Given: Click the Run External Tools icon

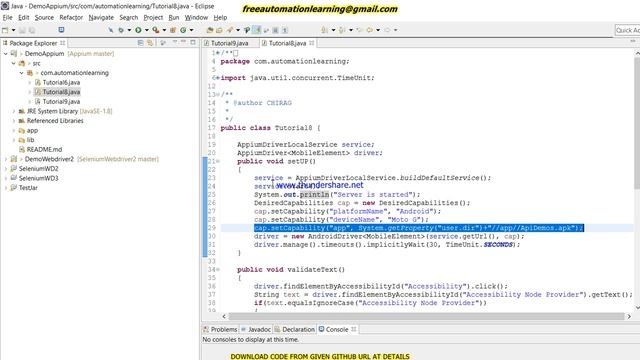Looking at the screenshot, I should coord(156,30).
